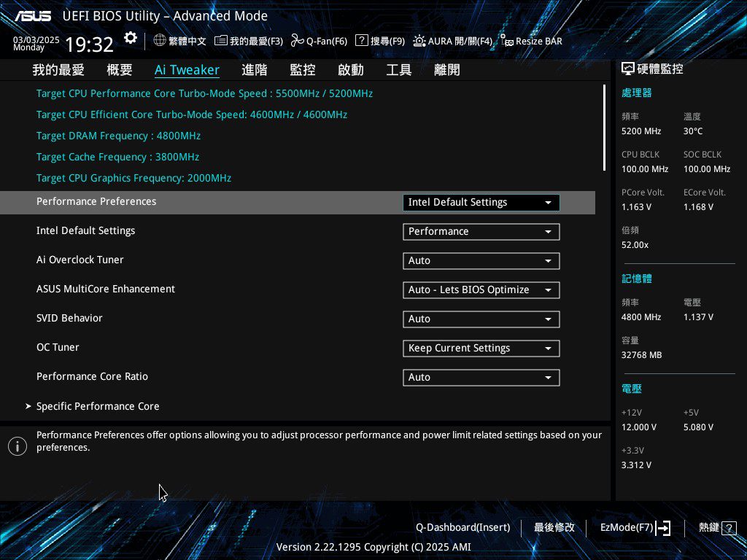Click the 52.00x ratio value
Screen dimensions: 747x560
(x=635, y=245)
